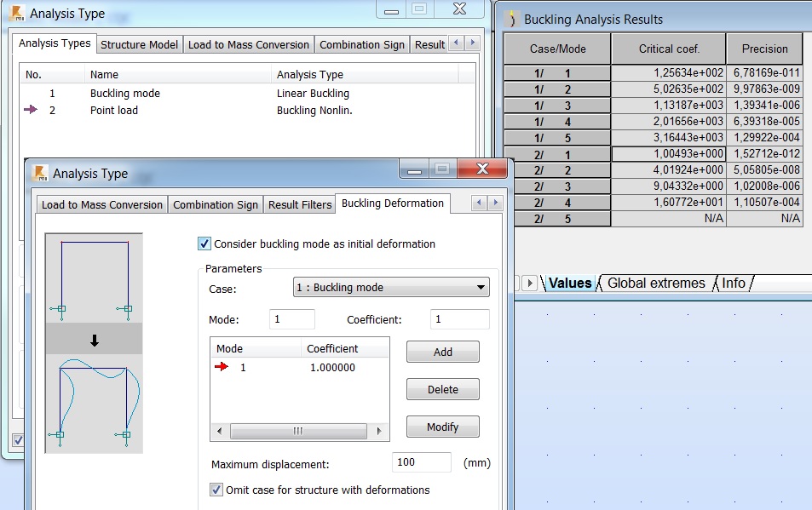
Task: Select the purple arrow marking the Point load case
Action: tap(30, 111)
